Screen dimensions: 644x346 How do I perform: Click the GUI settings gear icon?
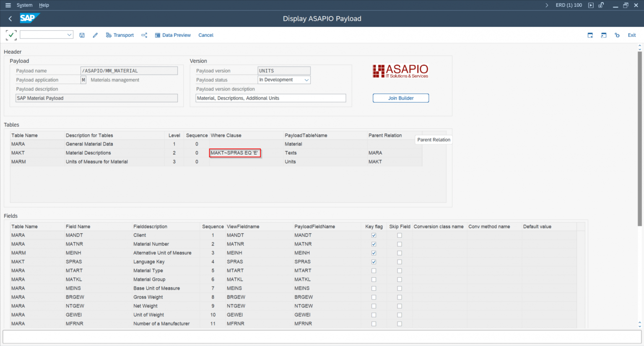click(617, 35)
